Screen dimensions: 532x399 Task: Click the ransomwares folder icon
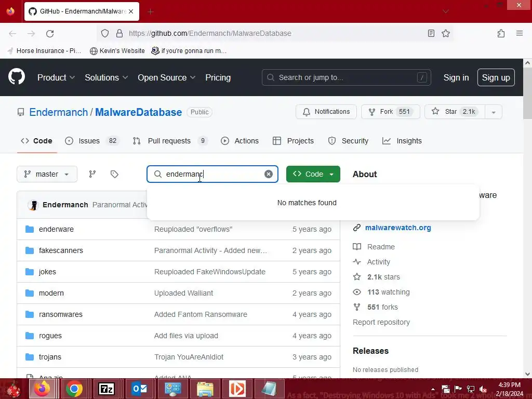(x=30, y=314)
